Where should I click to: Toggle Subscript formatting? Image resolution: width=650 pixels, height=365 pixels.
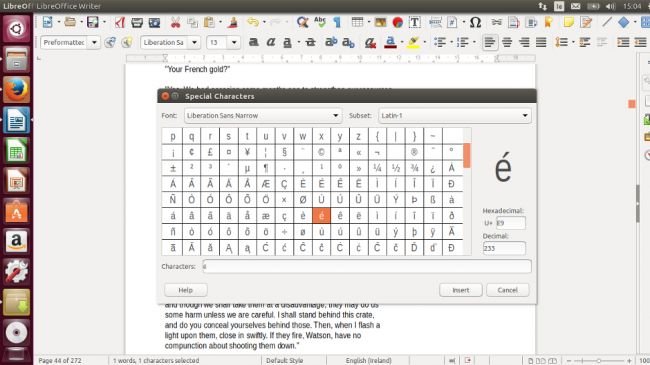348,42
